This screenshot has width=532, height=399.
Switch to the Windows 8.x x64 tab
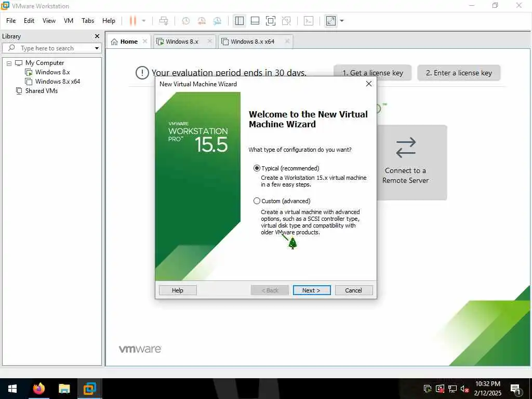point(252,42)
